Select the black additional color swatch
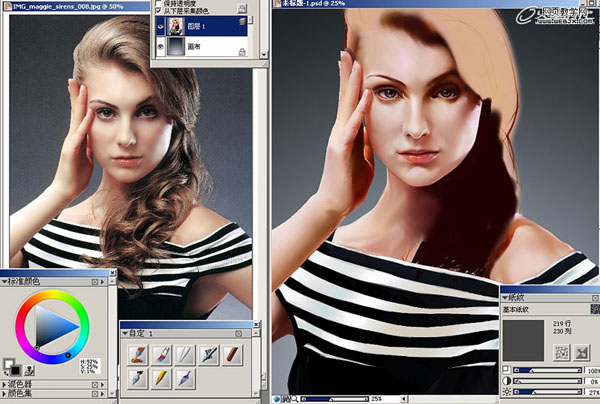The height and width of the screenshot is (404, 600). (15, 370)
